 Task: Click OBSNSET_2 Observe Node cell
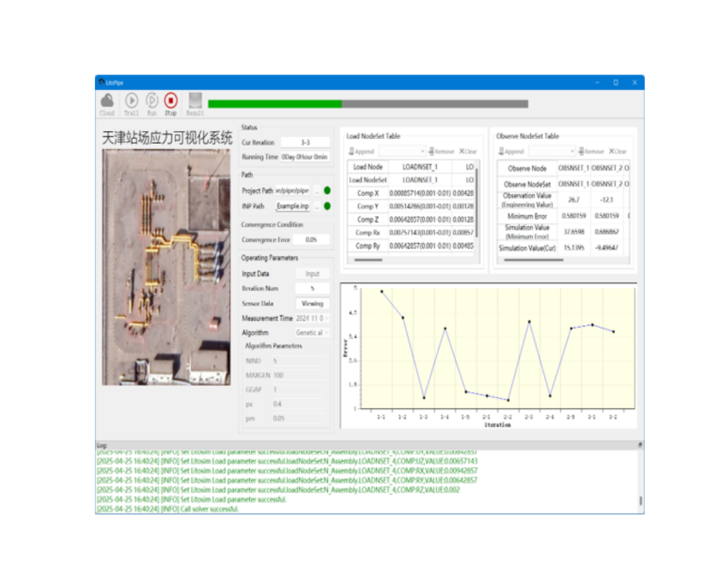(x=606, y=169)
